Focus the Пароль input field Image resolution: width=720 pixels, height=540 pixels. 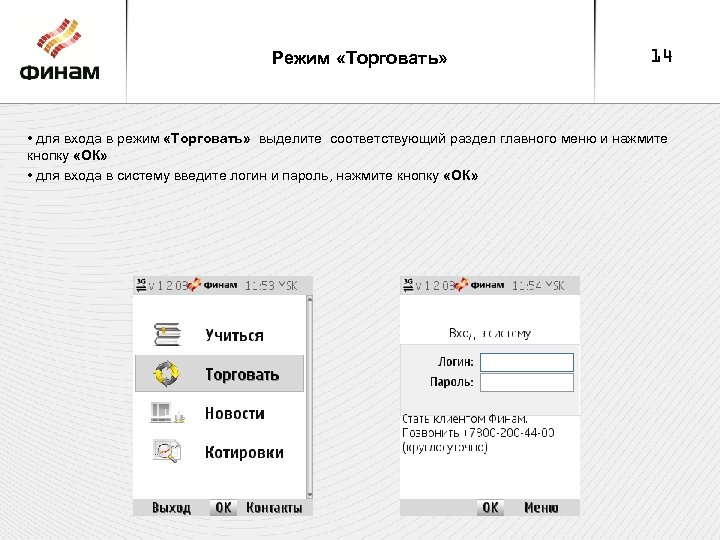(x=527, y=382)
